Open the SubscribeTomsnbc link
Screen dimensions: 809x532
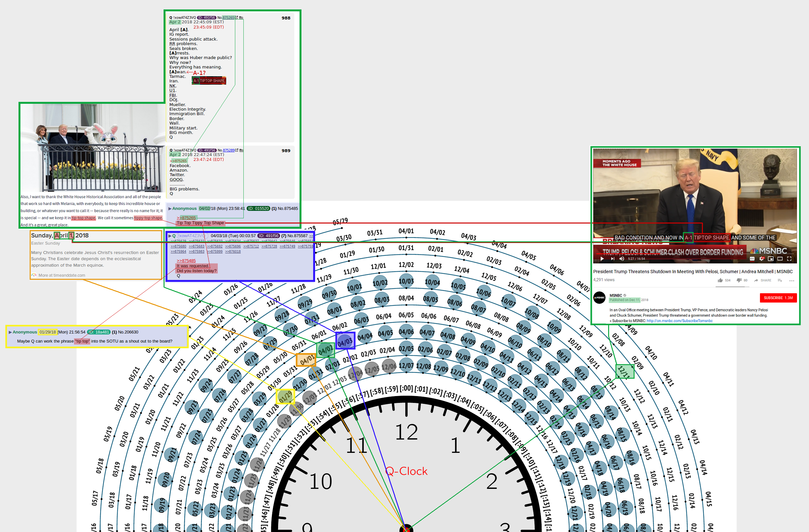point(679,321)
